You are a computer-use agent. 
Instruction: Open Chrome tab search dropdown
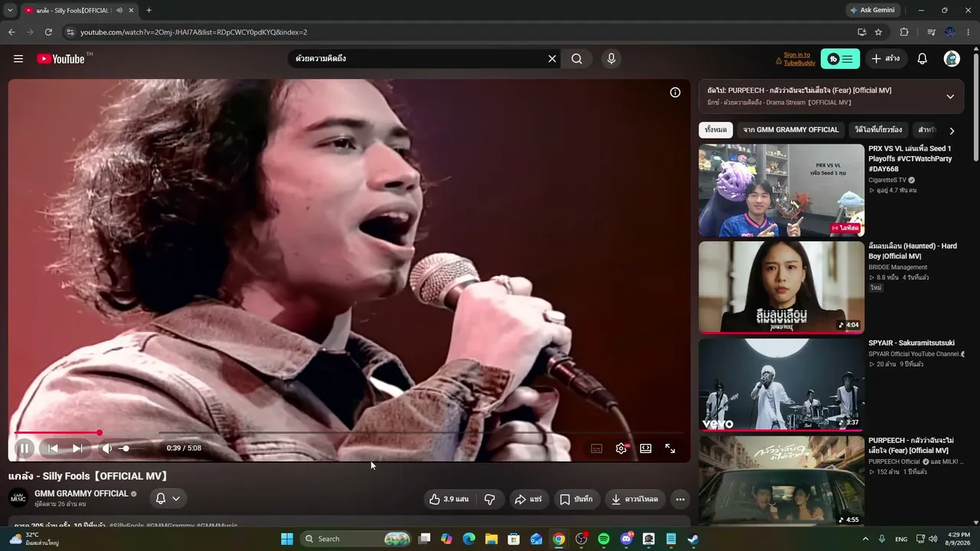pos(10,10)
